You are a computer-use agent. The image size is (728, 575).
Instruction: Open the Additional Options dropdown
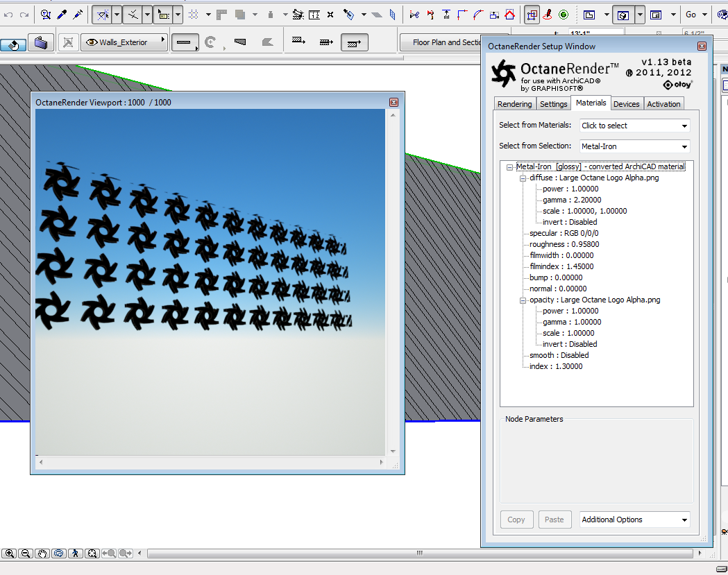pos(635,520)
